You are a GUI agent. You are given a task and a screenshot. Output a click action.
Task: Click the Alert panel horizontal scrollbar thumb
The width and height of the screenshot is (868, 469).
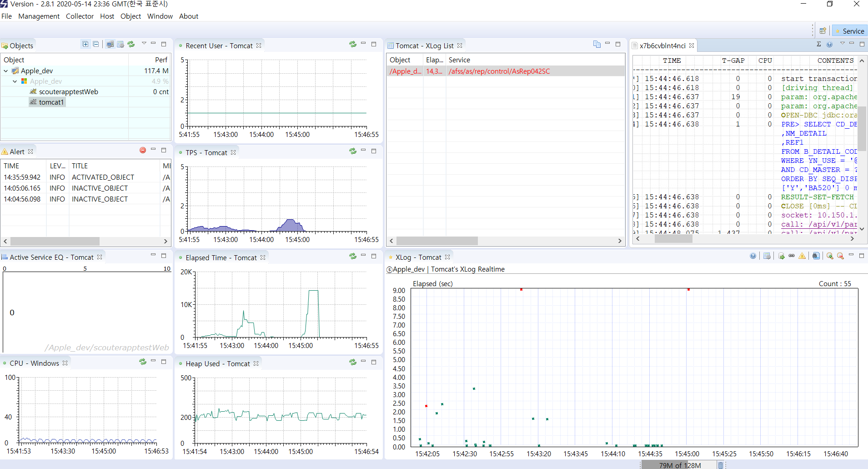tap(55, 242)
